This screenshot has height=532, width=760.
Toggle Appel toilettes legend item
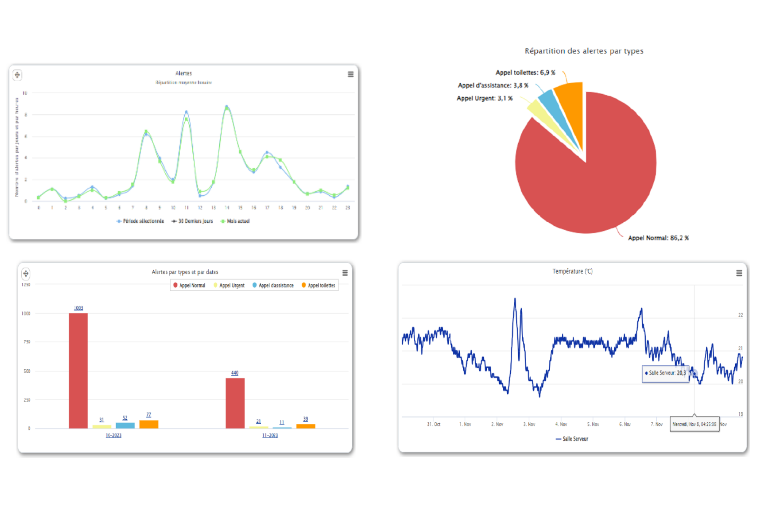[x=321, y=285]
